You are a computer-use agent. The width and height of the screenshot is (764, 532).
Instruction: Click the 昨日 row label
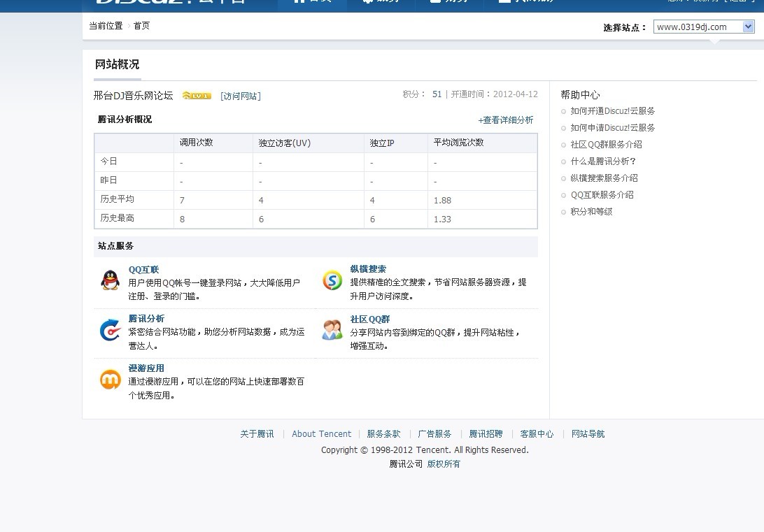[x=108, y=180]
